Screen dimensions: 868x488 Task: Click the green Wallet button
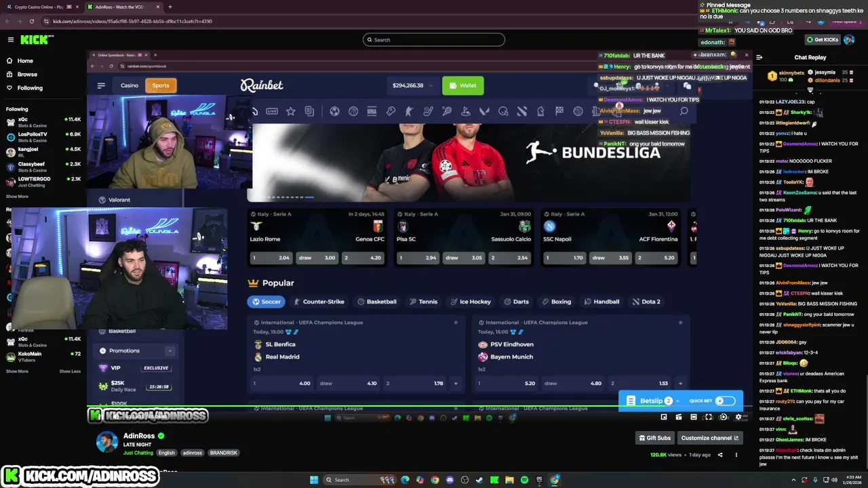pos(462,85)
